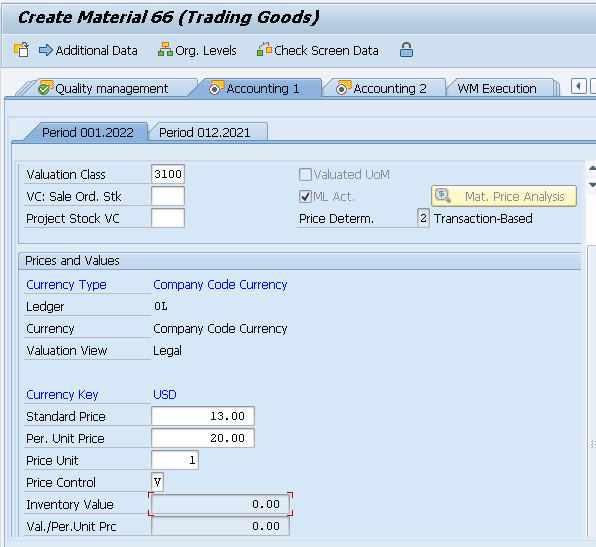The height and width of the screenshot is (547, 596).
Task: Enable the Valuated UoM checkbox
Action: click(305, 174)
